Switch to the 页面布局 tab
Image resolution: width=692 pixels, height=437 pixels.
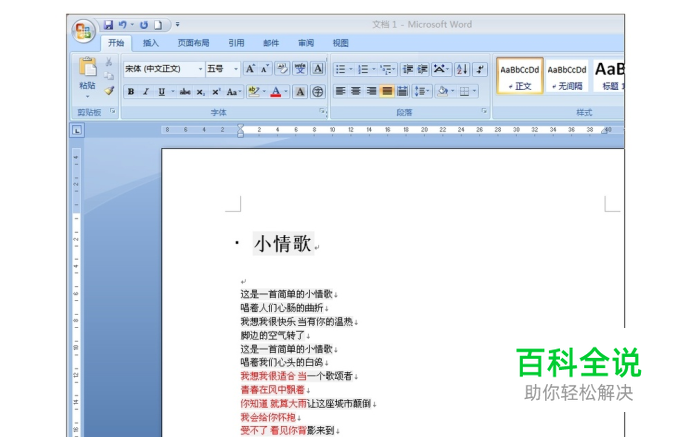pyautogui.click(x=193, y=43)
